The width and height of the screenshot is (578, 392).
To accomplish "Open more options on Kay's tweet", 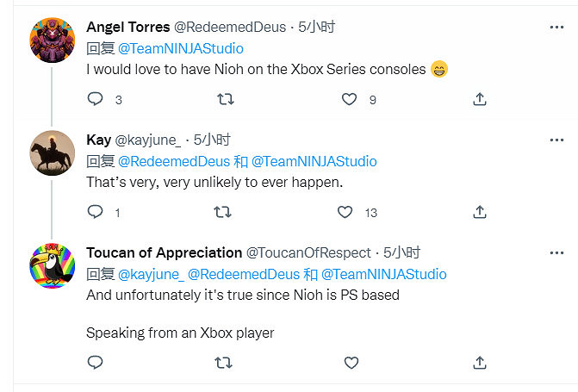I will pyautogui.click(x=556, y=140).
